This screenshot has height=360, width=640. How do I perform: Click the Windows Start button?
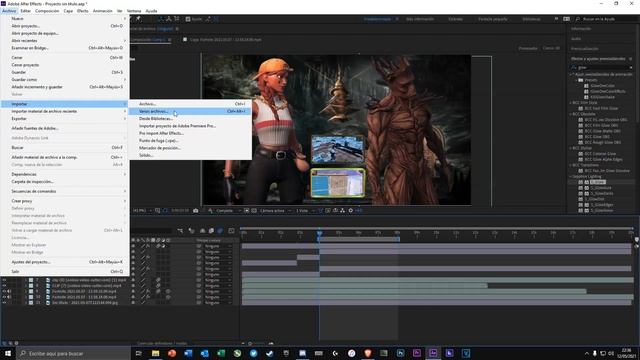coord(8,353)
